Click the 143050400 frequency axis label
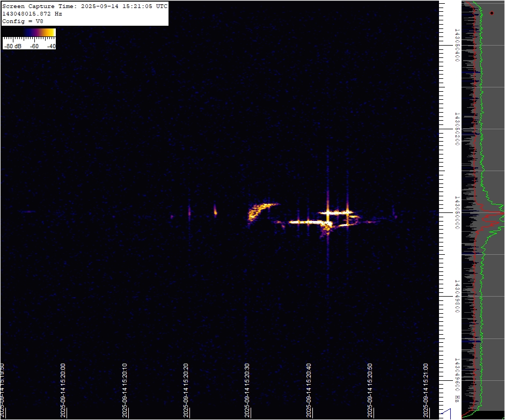 (457, 45)
